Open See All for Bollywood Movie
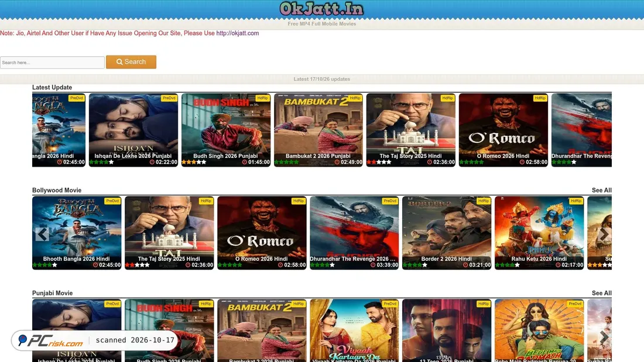This screenshot has width=644, height=362. [x=601, y=191]
